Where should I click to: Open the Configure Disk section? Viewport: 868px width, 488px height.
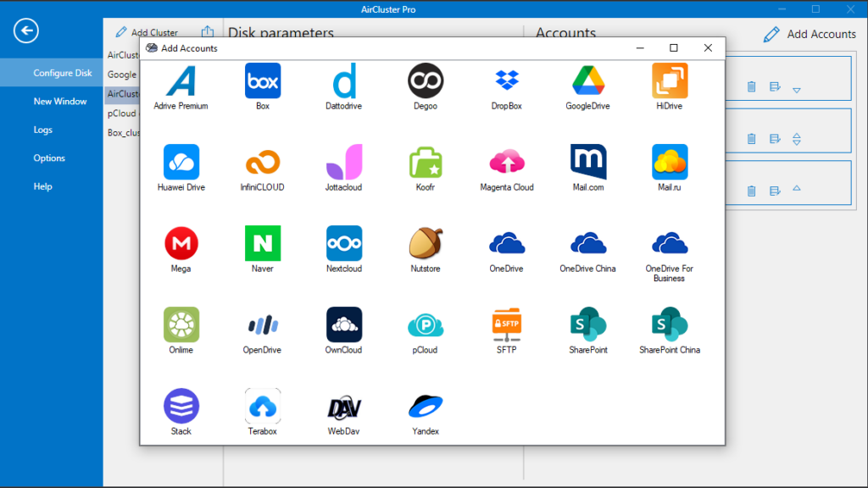[x=52, y=73]
